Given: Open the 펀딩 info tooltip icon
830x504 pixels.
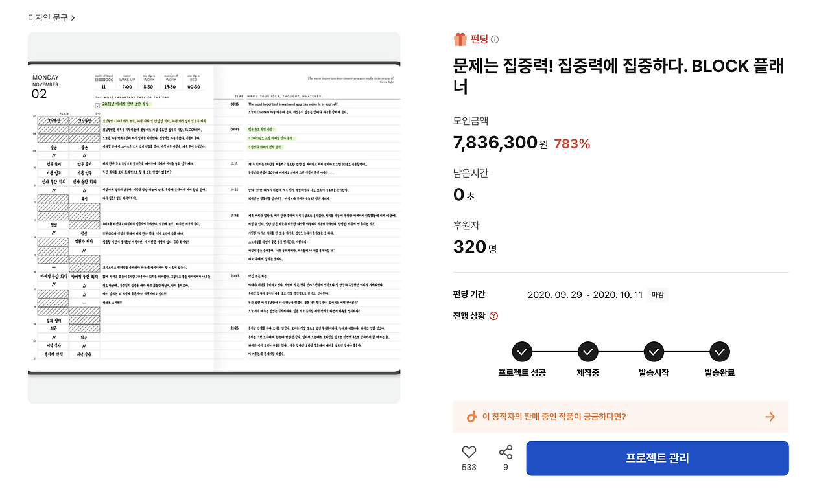Looking at the screenshot, I should click(494, 39).
